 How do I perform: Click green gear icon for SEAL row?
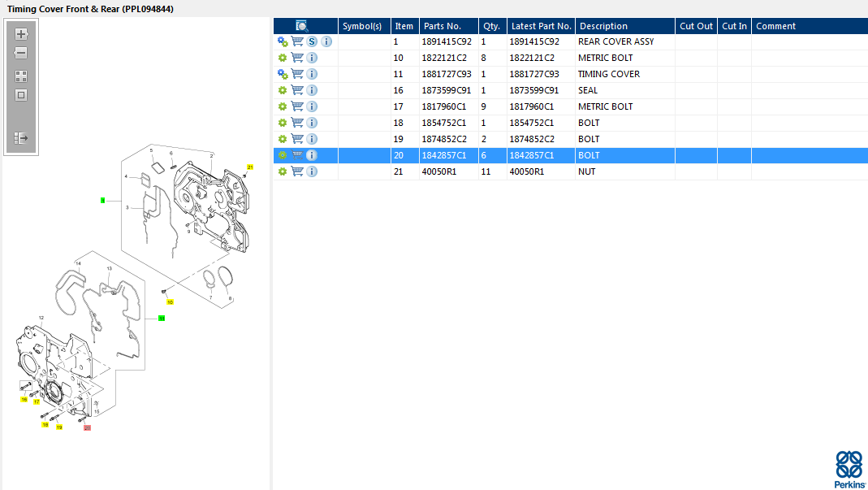pos(283,90)
